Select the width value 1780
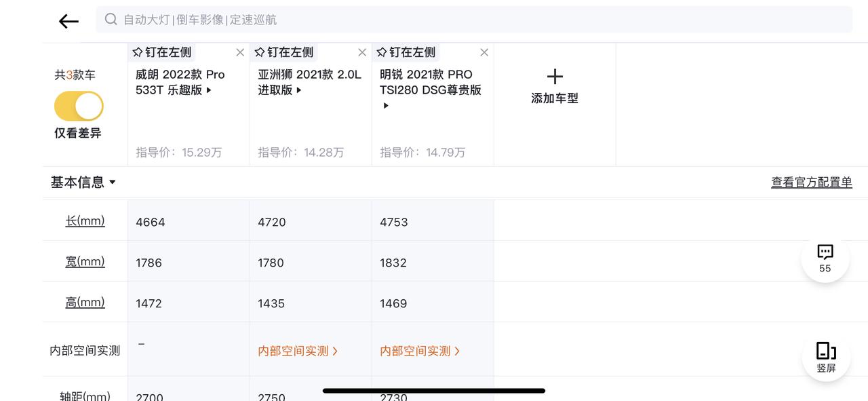This screenshot has width=868, height=401. [271, 263]
